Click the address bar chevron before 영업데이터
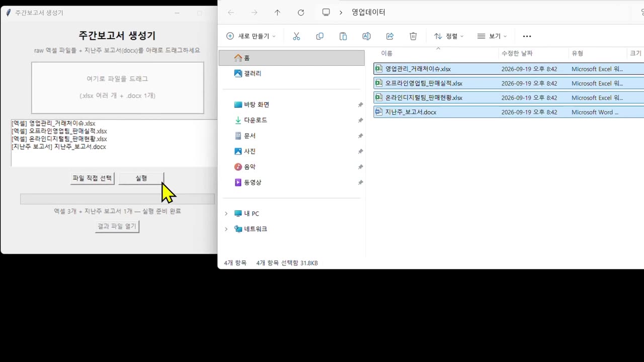The height and width of the screenshot is (362, 644). click(341, 13)
